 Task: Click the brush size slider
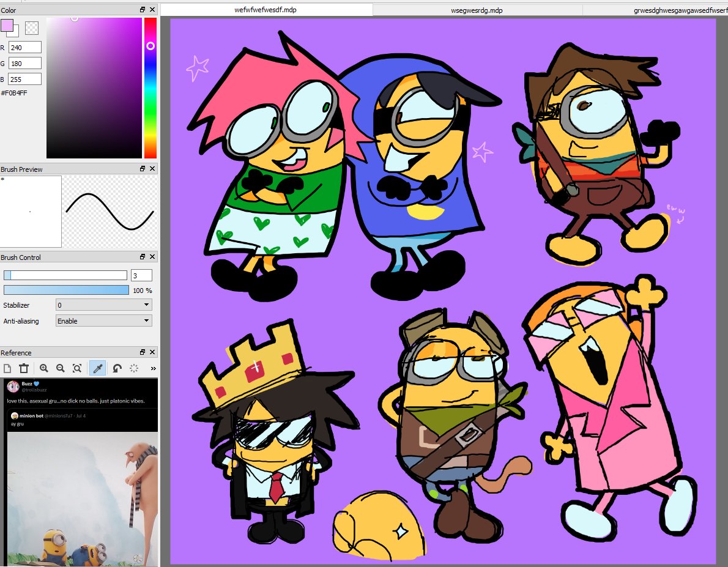point(65,275)
